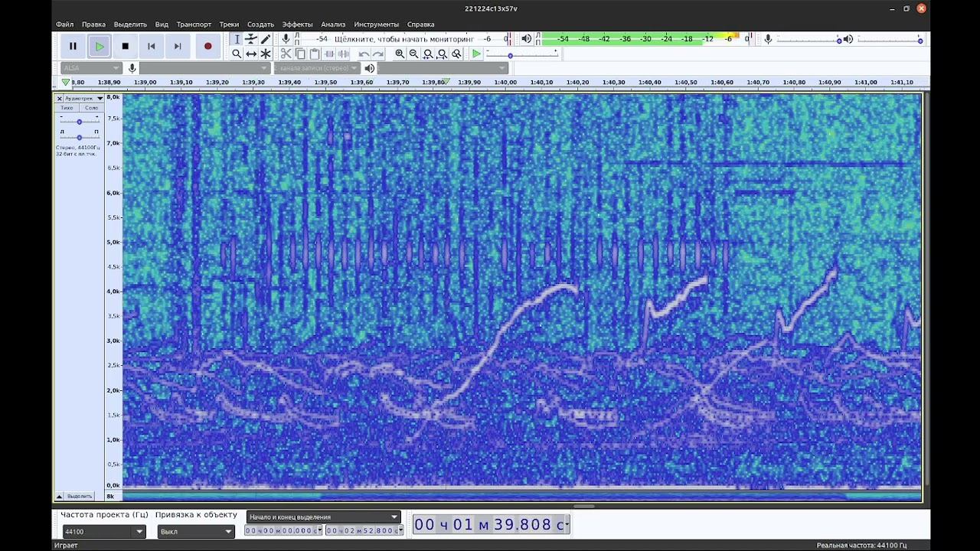
Task: Open the Анализ menu
Action: click(333, 24)
